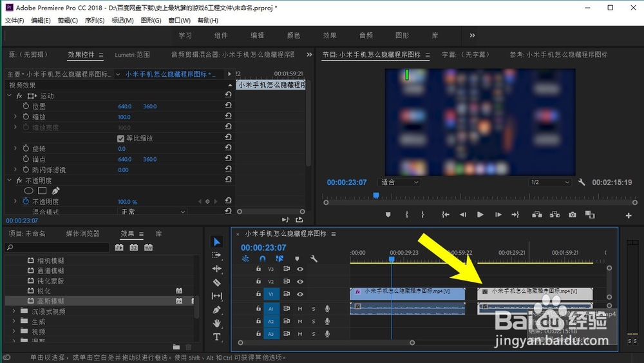Image resolution: width=644 pixels, height=363 pixels.
Task: Toggle V1 track visibility eye
Action: click(x=300, y=294)
